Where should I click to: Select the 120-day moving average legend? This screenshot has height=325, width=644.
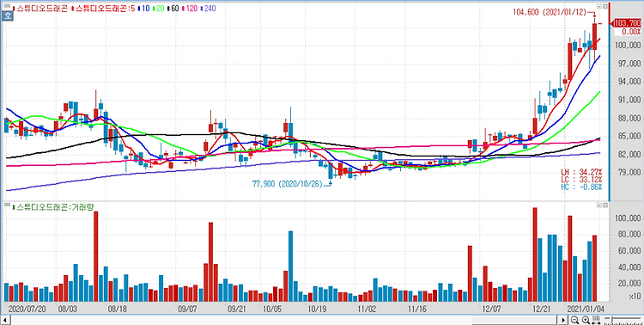pos(190,9)
